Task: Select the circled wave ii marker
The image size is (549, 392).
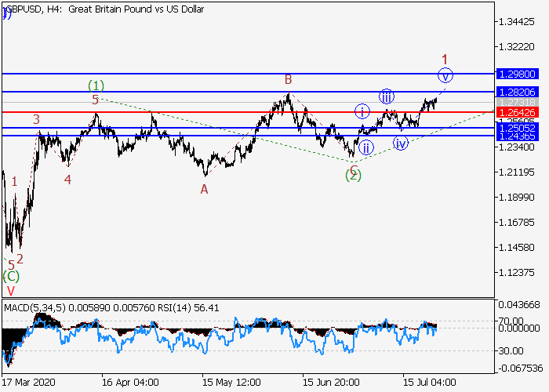Action: 366,147
